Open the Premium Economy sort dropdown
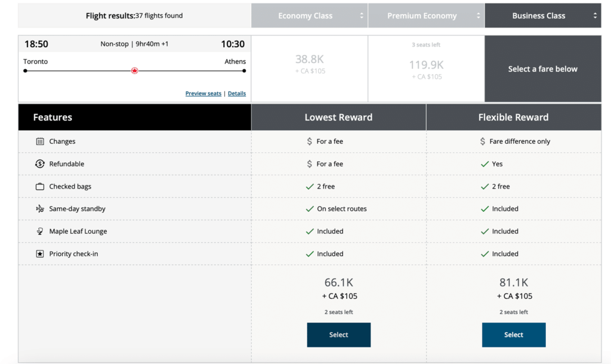 pyautogui.click(x=478, y=16)
